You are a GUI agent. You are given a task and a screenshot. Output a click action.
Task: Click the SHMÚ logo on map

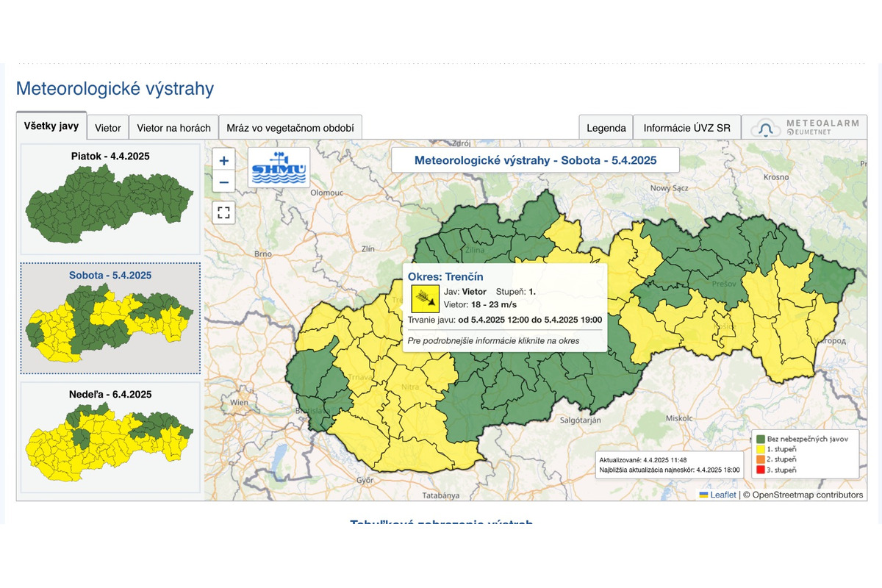click(x=279, y=168)
